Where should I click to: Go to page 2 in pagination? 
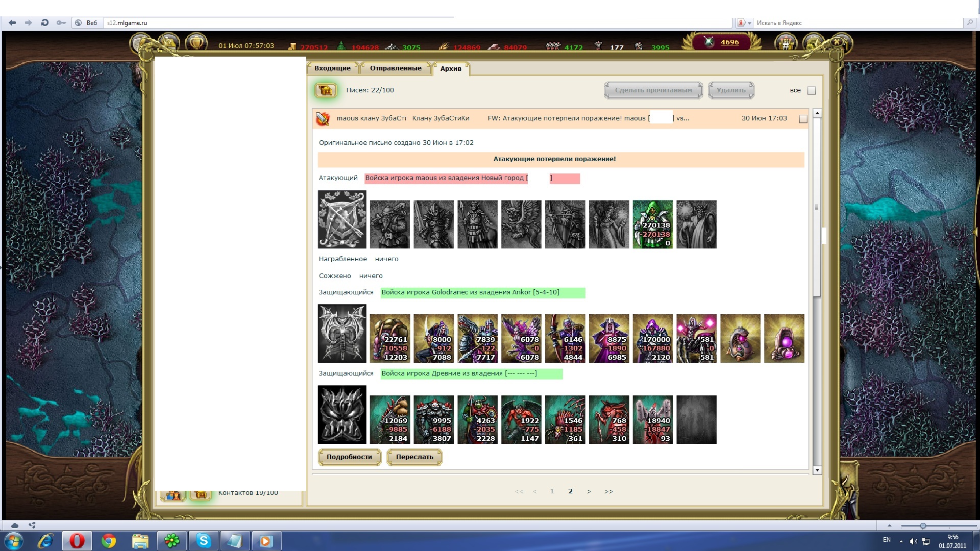570,491
